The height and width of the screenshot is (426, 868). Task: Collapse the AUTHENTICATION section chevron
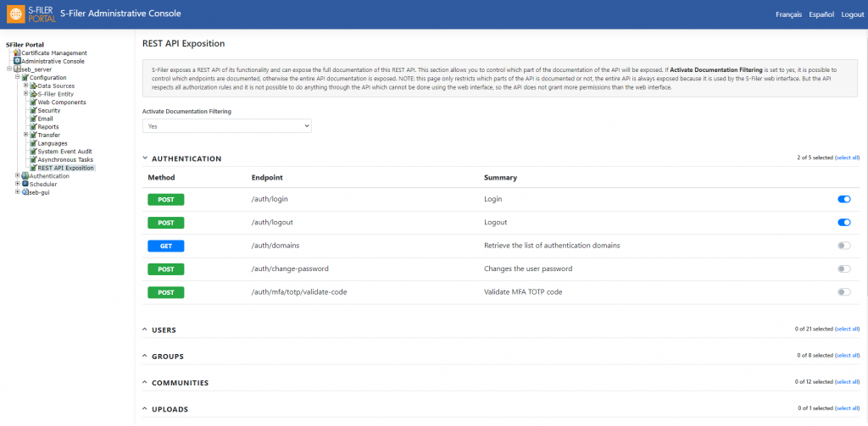pos(145,158)
